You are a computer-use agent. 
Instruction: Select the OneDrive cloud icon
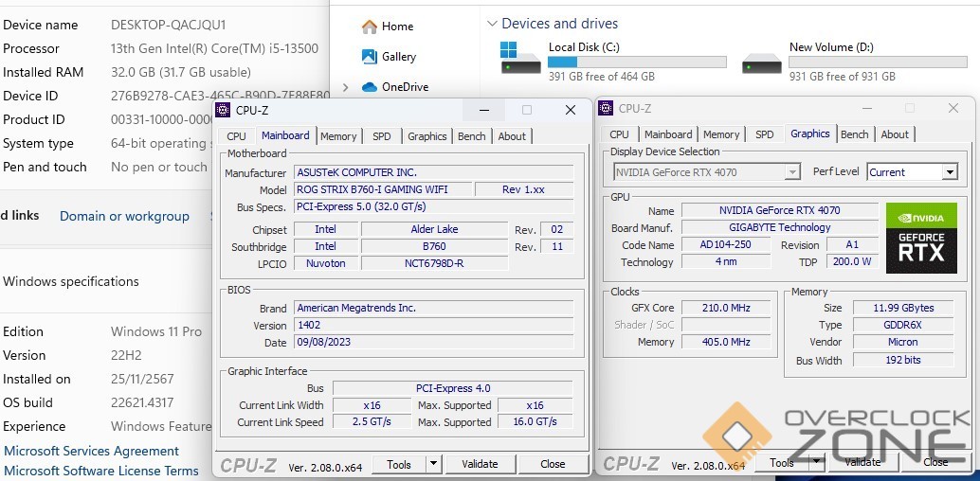tap(370, 87)
